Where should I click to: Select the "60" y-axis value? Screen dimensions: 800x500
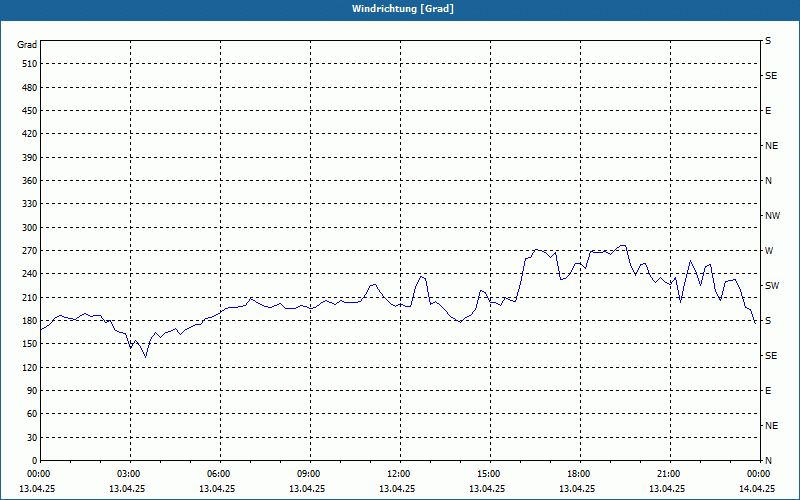pos(32,414)
